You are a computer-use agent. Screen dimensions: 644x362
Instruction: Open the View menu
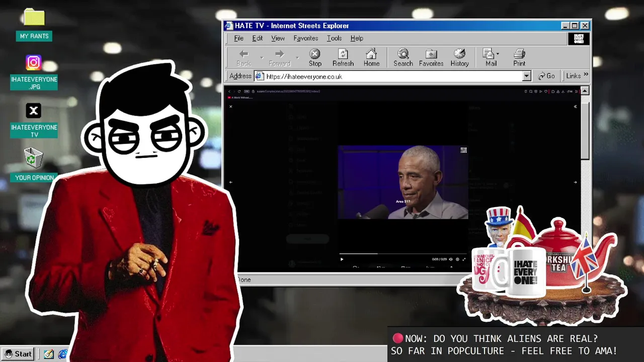278,38
